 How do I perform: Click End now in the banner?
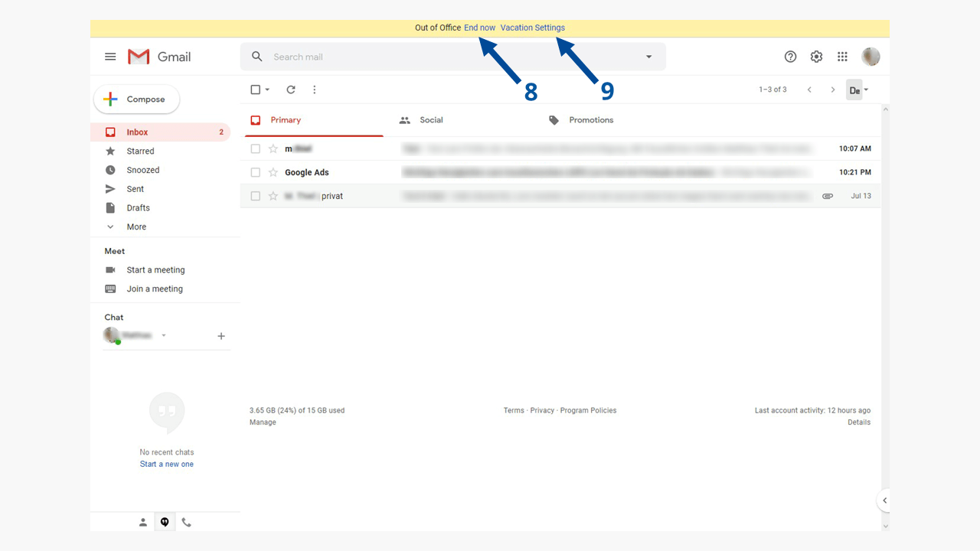[x=479, y=28]
